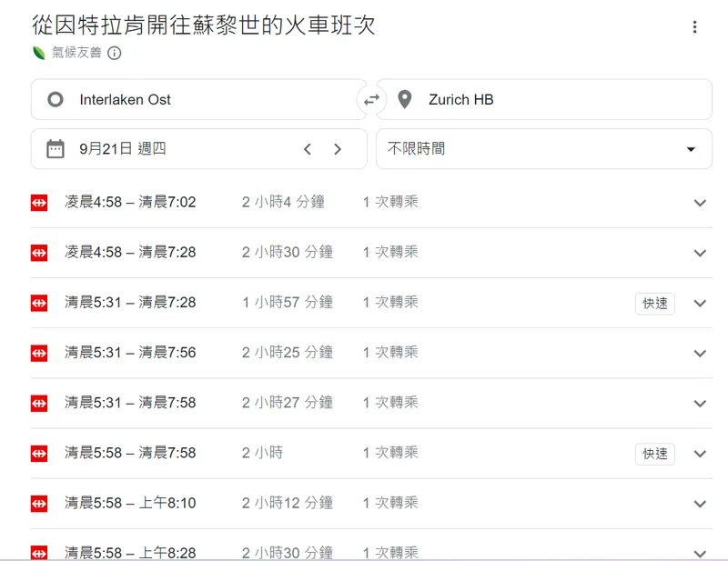Select the 清晨5:31 – 清晨7:56 time text
Viewport: 728px width, 561px height.
tap(130, 352)
